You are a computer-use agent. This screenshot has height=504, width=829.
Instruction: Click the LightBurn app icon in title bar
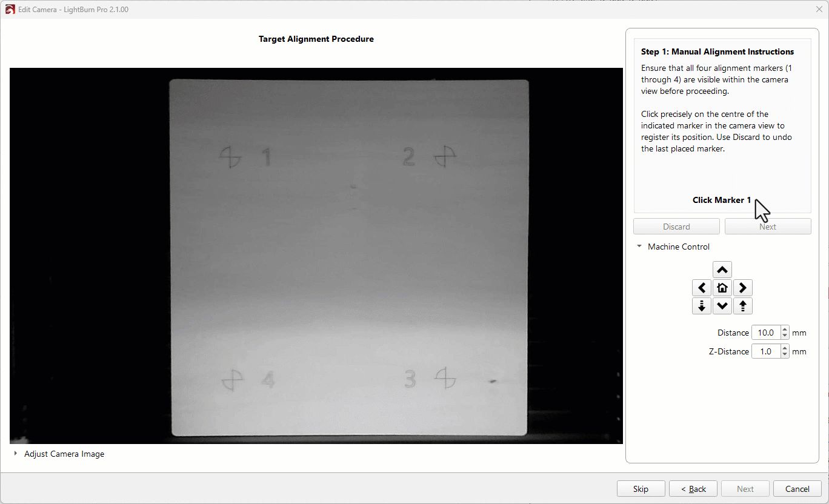tap(10, 10)
